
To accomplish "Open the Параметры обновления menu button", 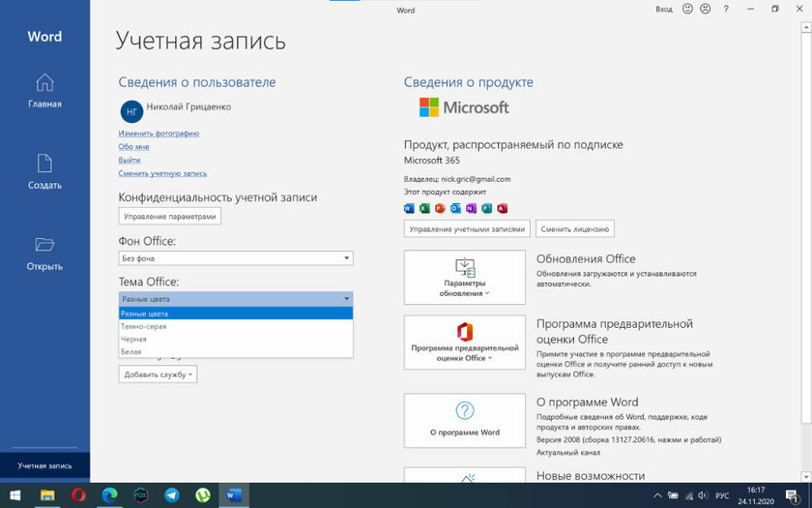I will [x=465, y=278].
